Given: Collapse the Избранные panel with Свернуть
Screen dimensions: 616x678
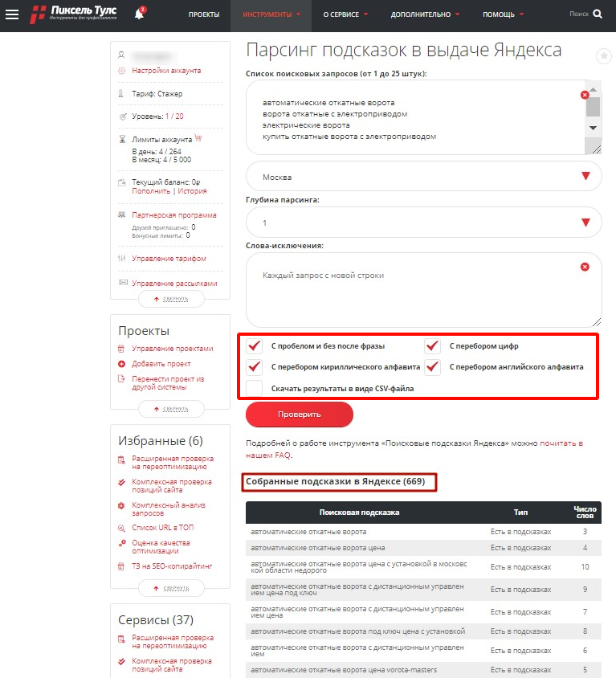Looking at the screenshot, I should [x=171, y=588].
